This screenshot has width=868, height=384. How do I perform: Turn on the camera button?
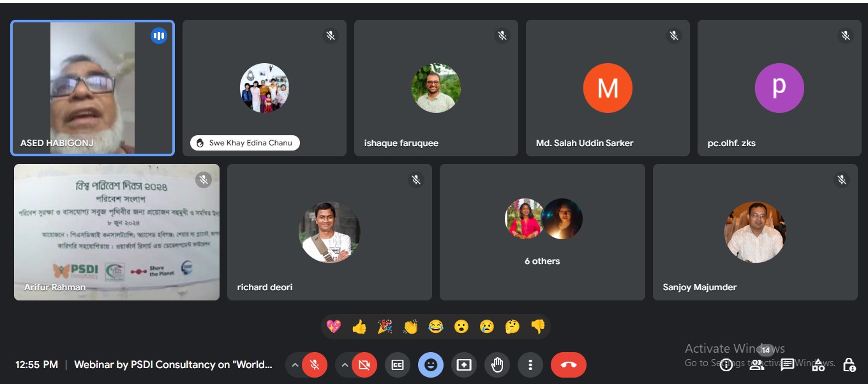364,365
